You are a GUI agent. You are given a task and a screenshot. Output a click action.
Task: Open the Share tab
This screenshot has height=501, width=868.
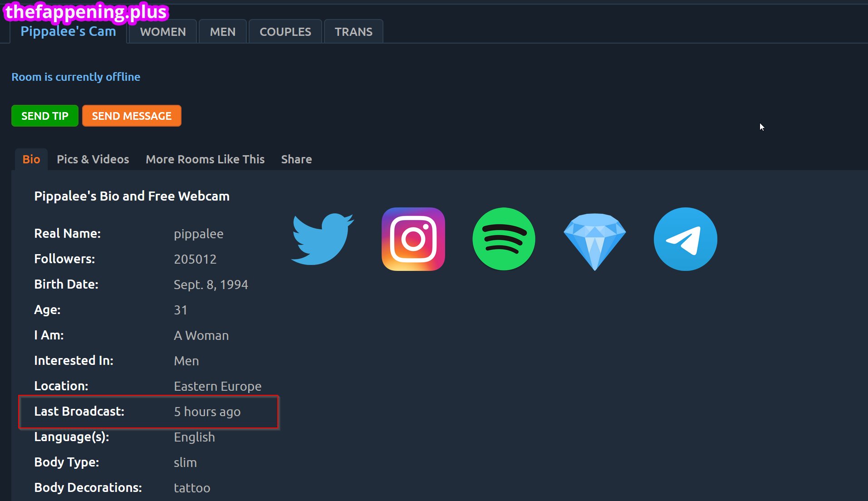[296, 159]
